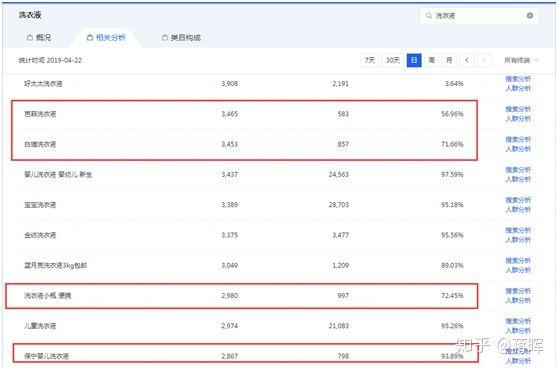Select the 月 granularity button
558x369 pixels.
click(x=449, y=60)
